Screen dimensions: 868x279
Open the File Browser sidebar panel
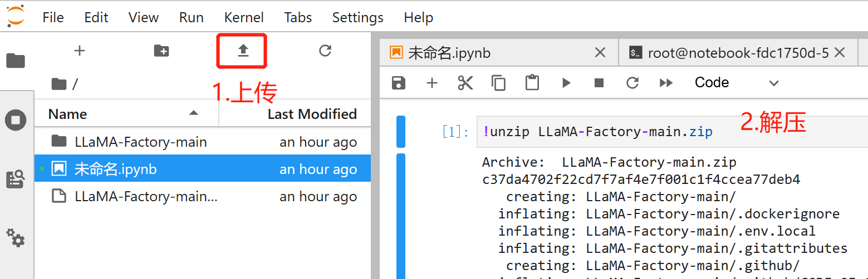click(16, 61)
